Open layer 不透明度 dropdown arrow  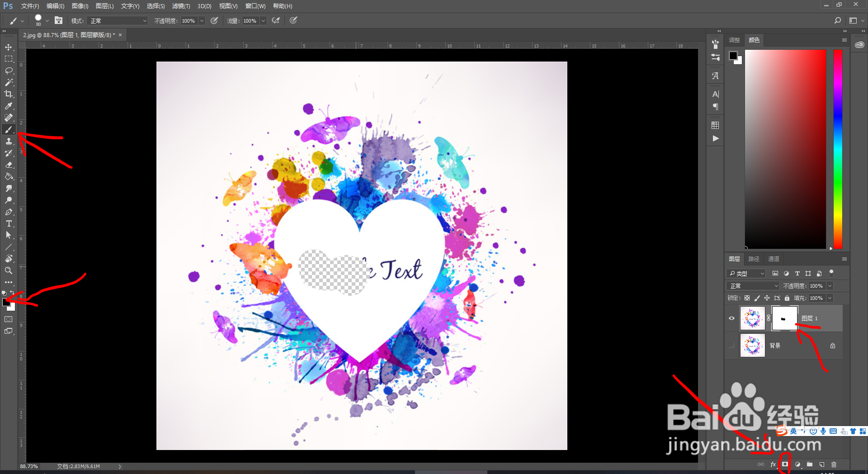[x=830, y=286]
